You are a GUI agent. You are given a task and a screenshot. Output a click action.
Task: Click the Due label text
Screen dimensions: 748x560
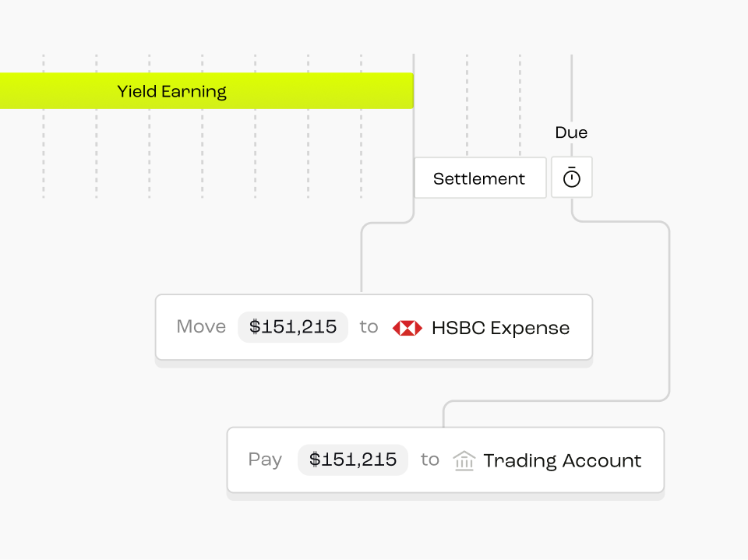(x=571, y=132)
